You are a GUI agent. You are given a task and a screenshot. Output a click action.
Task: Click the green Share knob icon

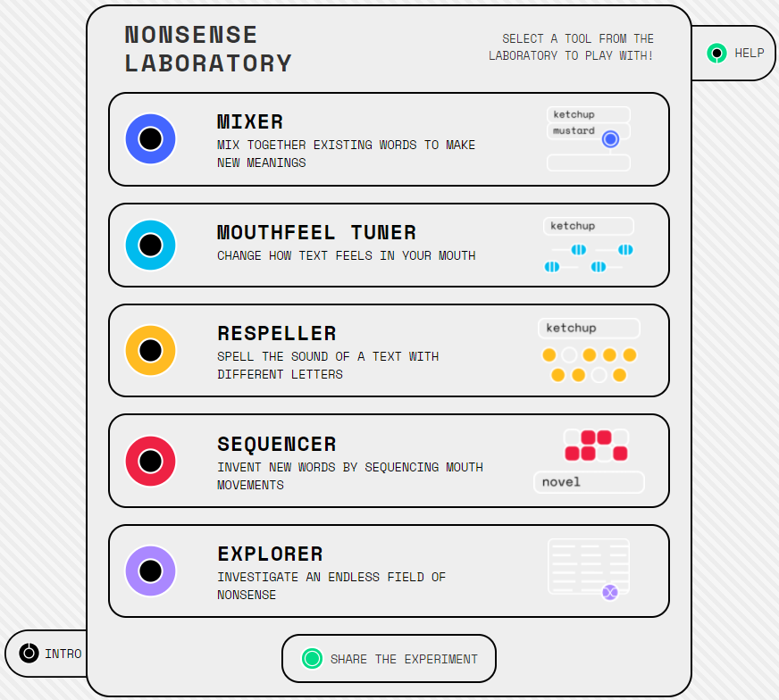click(312, 659)
